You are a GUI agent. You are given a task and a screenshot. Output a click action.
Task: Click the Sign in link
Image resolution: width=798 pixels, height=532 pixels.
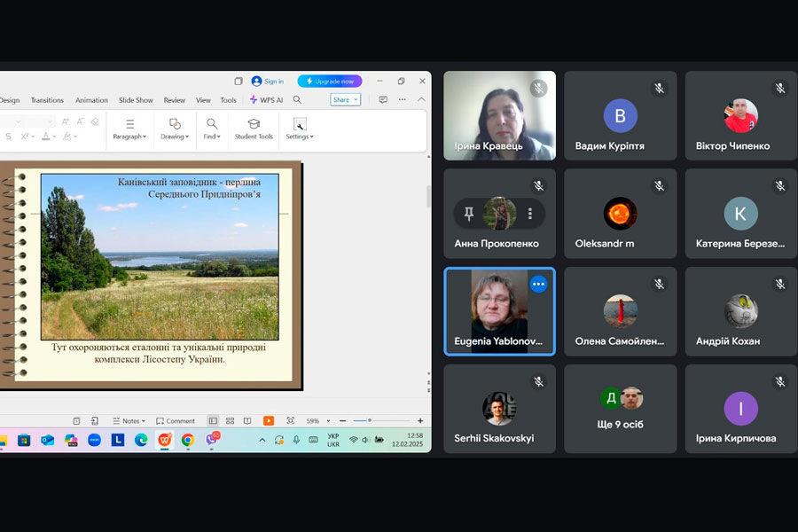click(268, 81)
